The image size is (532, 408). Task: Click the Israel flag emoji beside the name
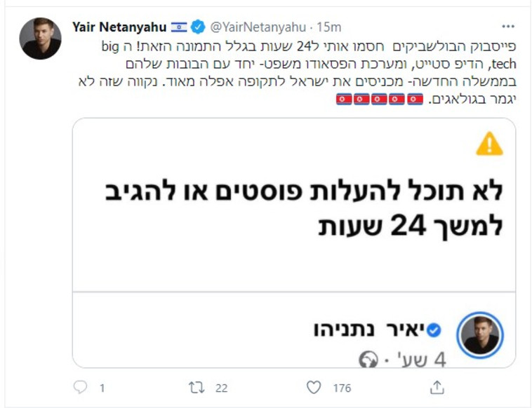[x=179, y=27]
